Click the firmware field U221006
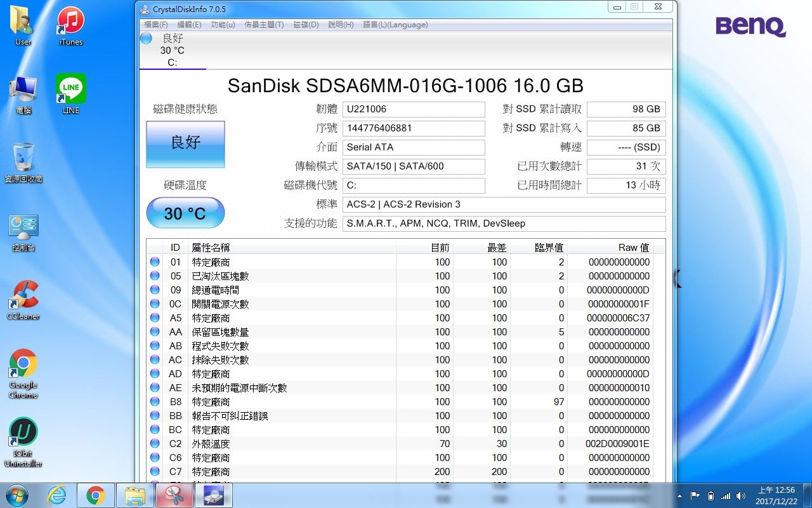 click(x=414, y=109)
